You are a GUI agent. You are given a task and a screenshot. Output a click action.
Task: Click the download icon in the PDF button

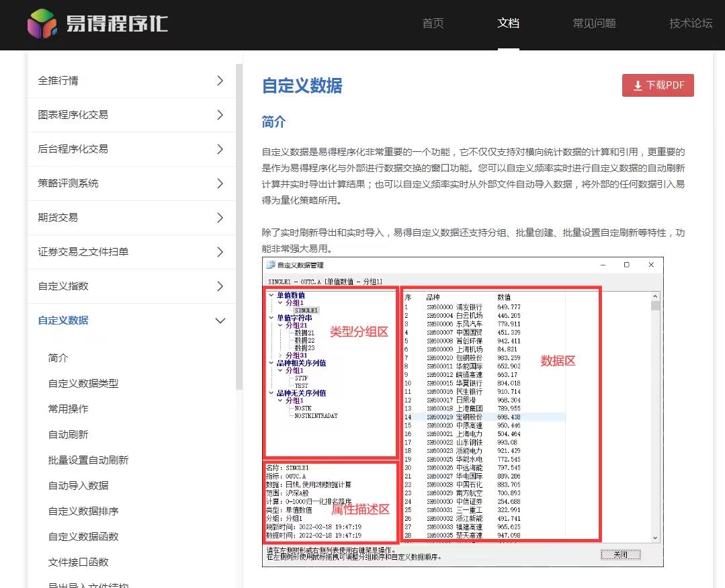638,85
